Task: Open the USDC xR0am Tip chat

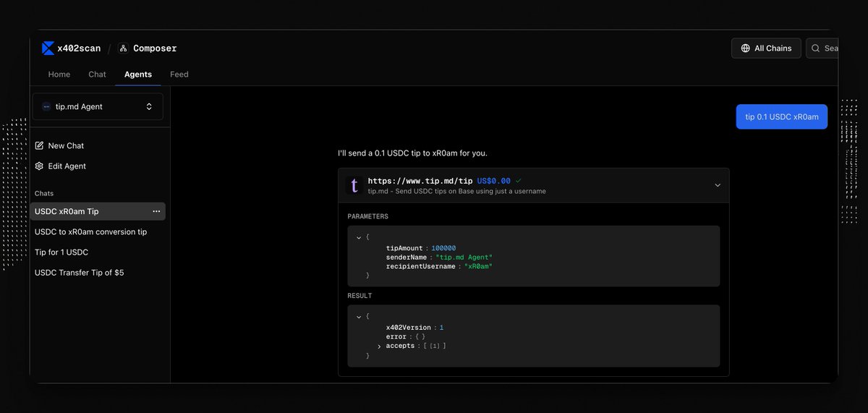Action: point(98,211)
